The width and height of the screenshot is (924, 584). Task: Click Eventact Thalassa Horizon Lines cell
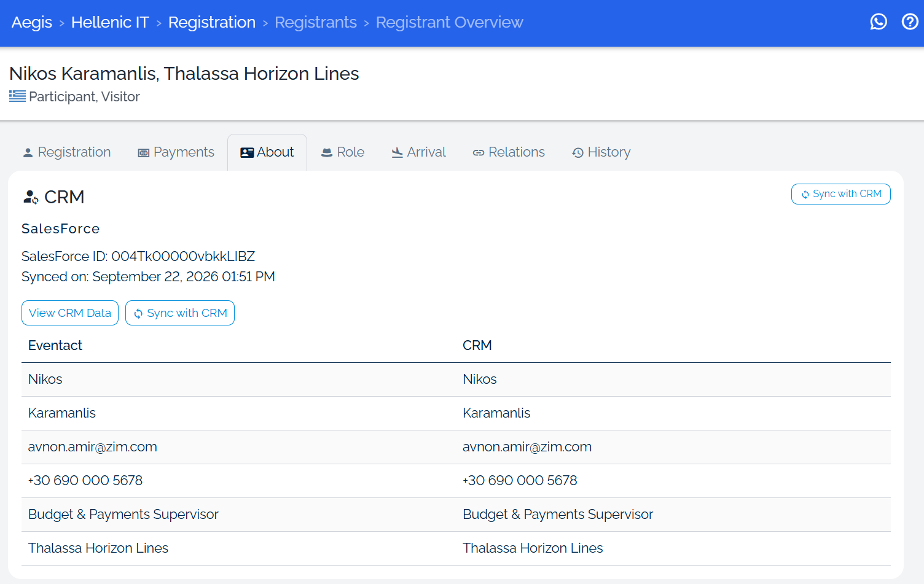pos(238,548)
